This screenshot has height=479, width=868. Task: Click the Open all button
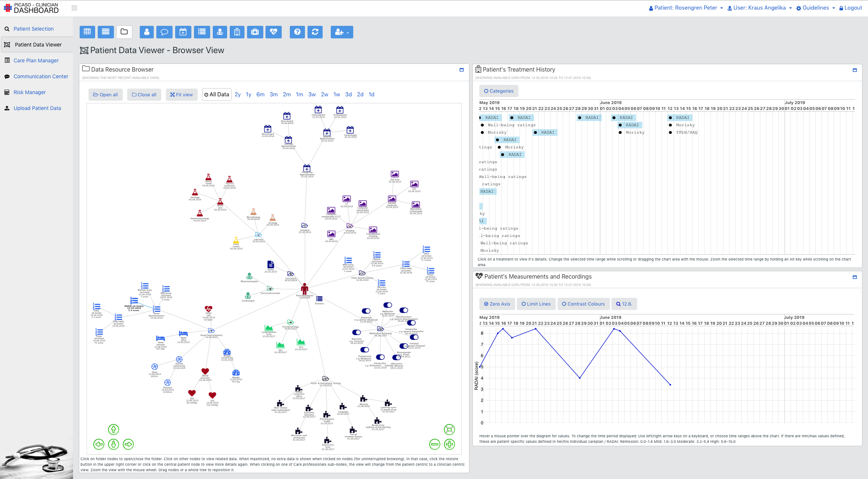[x=105, y=95]
